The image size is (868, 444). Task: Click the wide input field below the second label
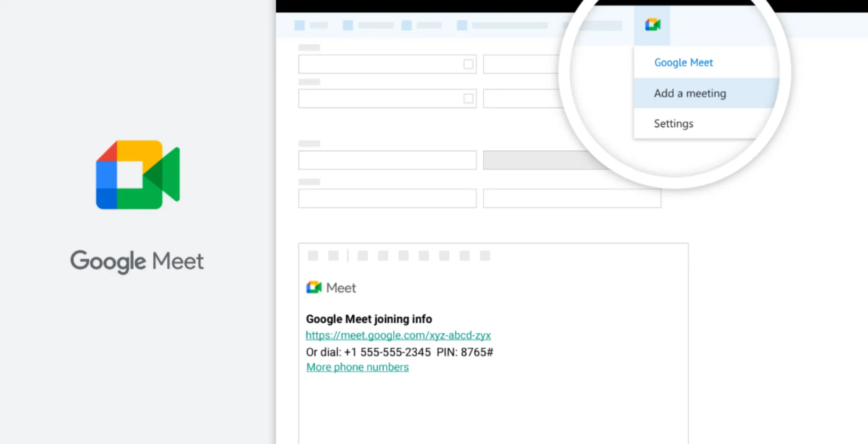(x=387, y=98)
